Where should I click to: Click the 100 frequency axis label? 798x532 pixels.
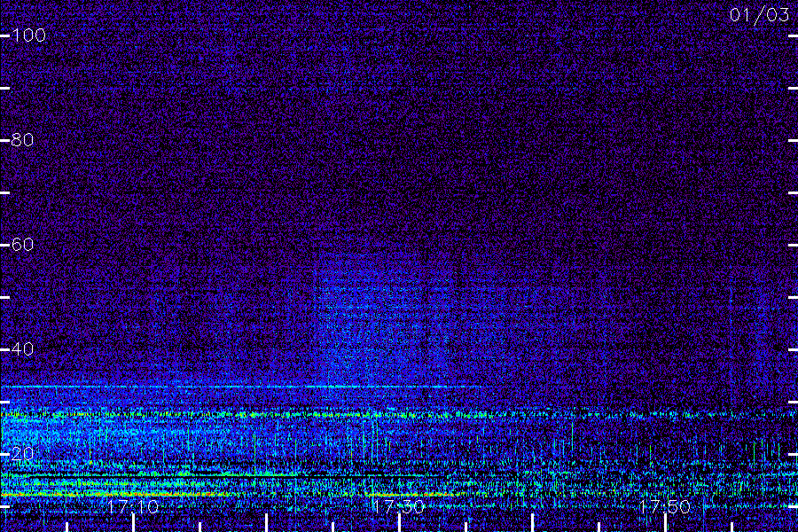click(28, 35)
